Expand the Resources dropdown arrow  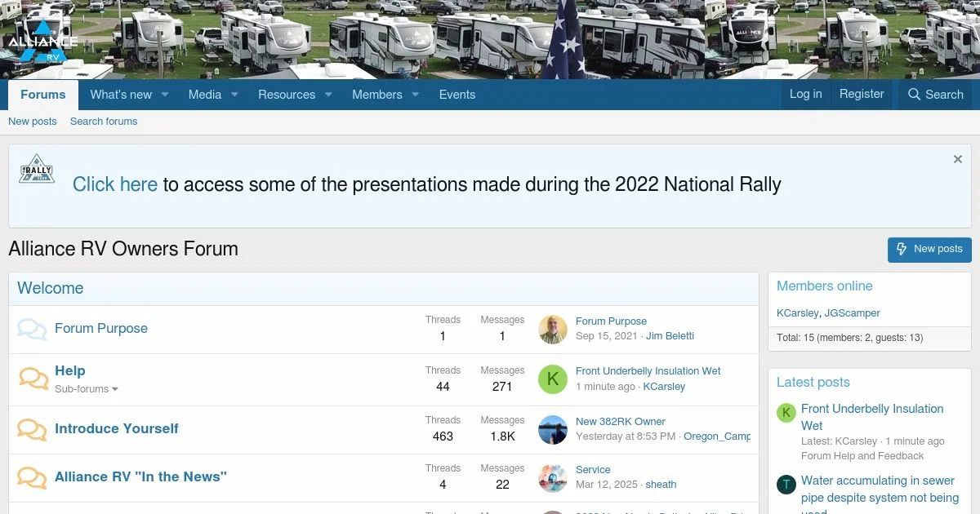(328, 95)
